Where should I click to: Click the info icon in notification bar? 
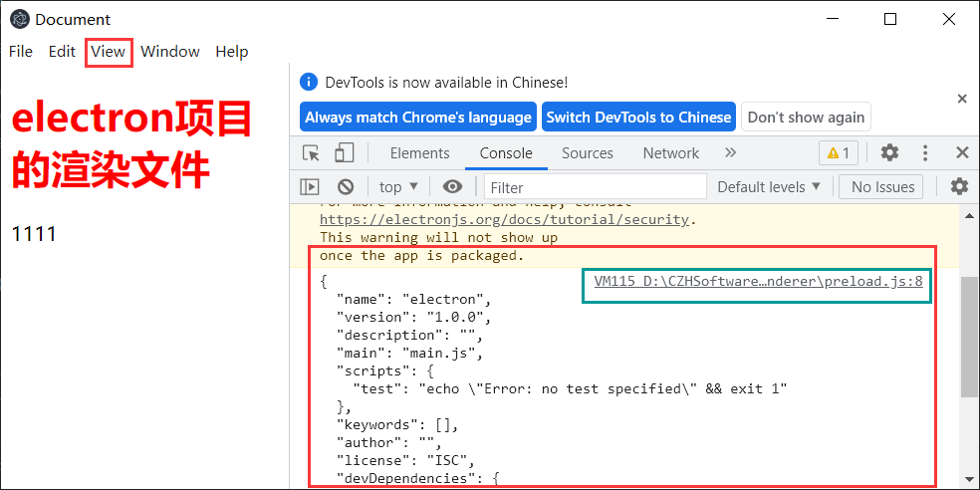[309, 82]
